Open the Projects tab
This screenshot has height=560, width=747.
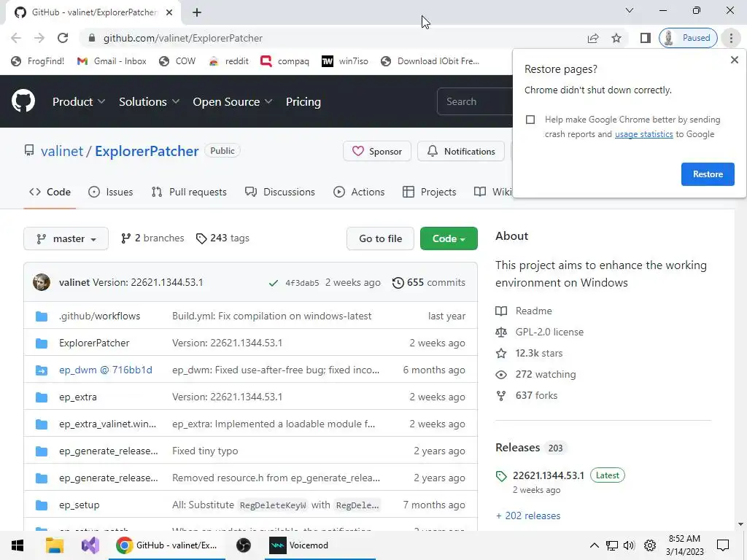click(429, 192)
